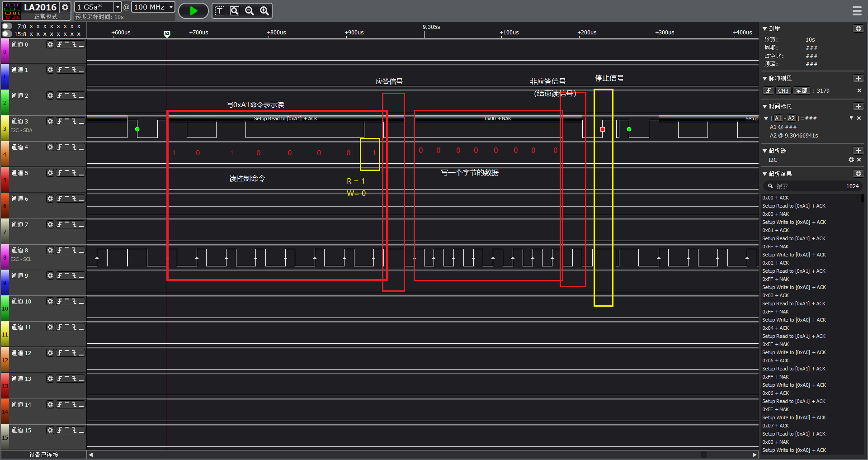Set high-level trigger on channel 2
The image size is (868, 460).
67,96
